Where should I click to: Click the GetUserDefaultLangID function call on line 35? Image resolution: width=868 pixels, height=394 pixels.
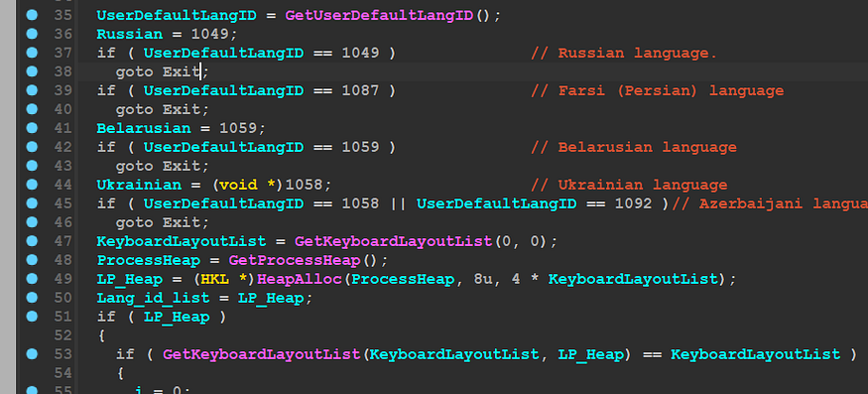(x=379, y=16)
